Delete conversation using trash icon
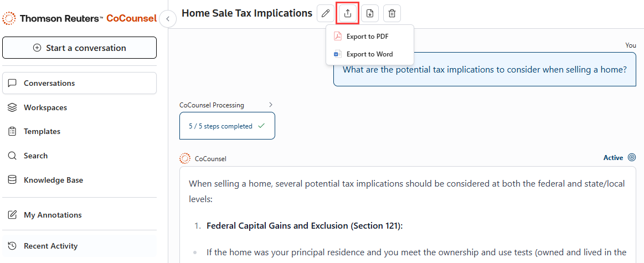The image size is (644, 263). point(392,13)
